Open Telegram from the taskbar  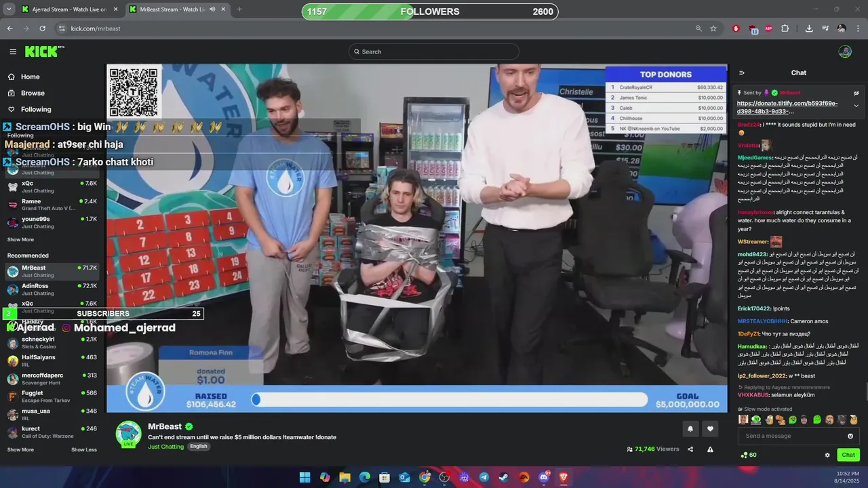484,477
